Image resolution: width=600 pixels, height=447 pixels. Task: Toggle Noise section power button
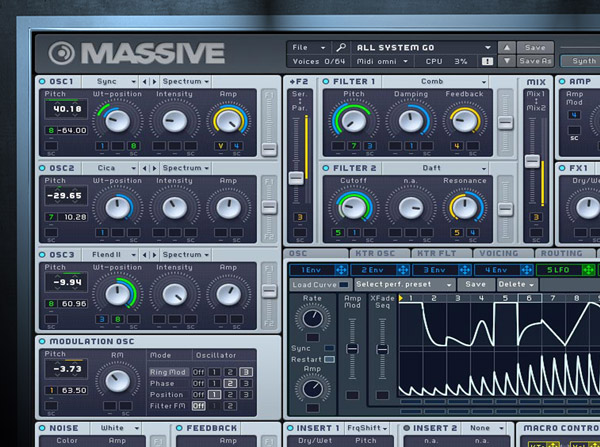coord(42,428)
